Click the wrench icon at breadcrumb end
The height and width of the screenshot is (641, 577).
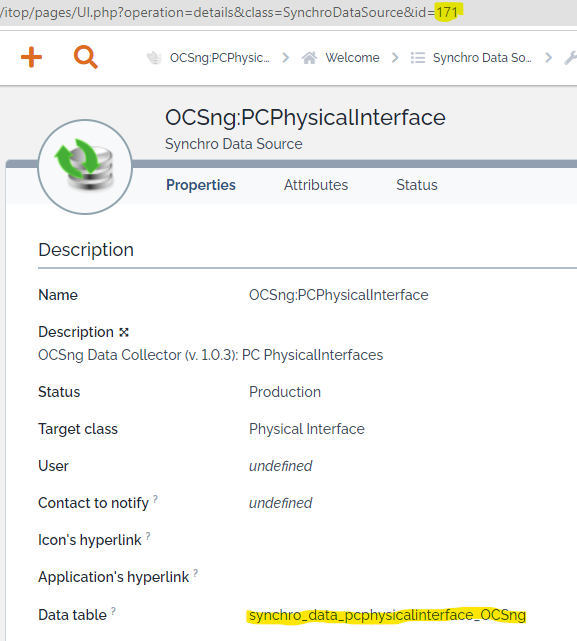pyautogui.click(x=571, y=58)
